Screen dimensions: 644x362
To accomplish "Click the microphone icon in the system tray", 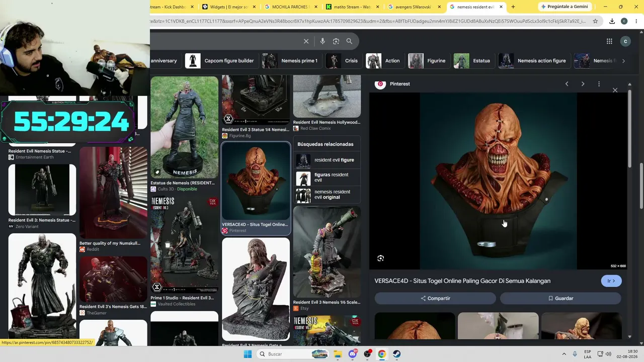I will pyautogui.click(x=575, y=354).
